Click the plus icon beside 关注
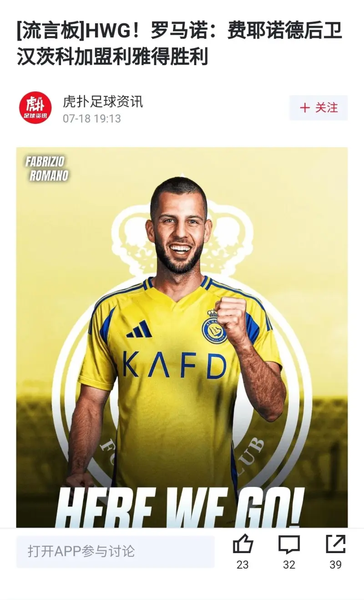Screen dimensions: 364x600 [x=304, y=108]
